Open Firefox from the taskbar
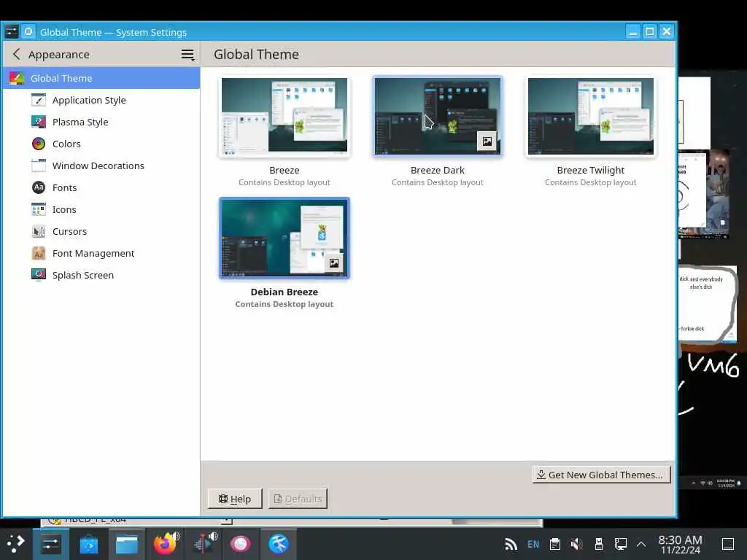The image size is (747, 560). pos(165,544)
